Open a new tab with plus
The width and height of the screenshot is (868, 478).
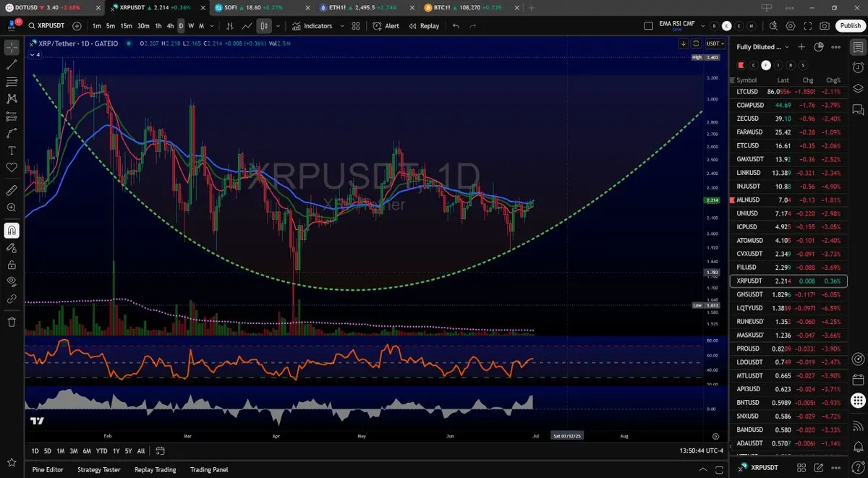click(x=532, y=7)
